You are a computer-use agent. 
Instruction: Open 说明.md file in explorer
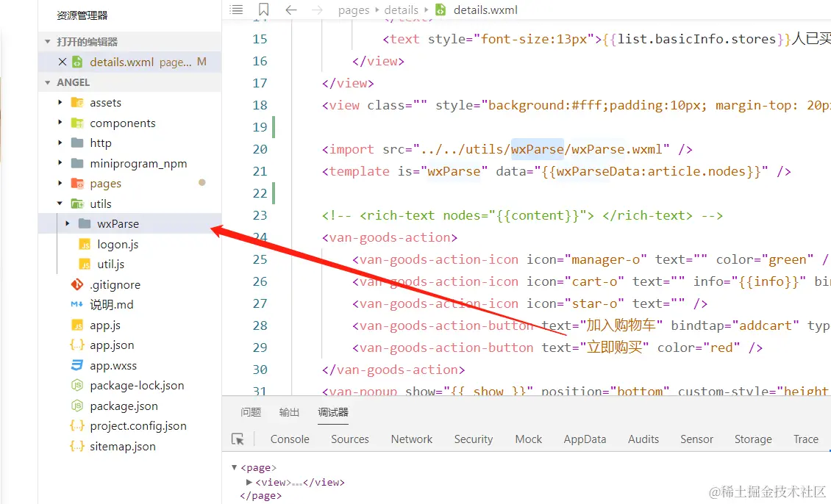pos(111,304)
